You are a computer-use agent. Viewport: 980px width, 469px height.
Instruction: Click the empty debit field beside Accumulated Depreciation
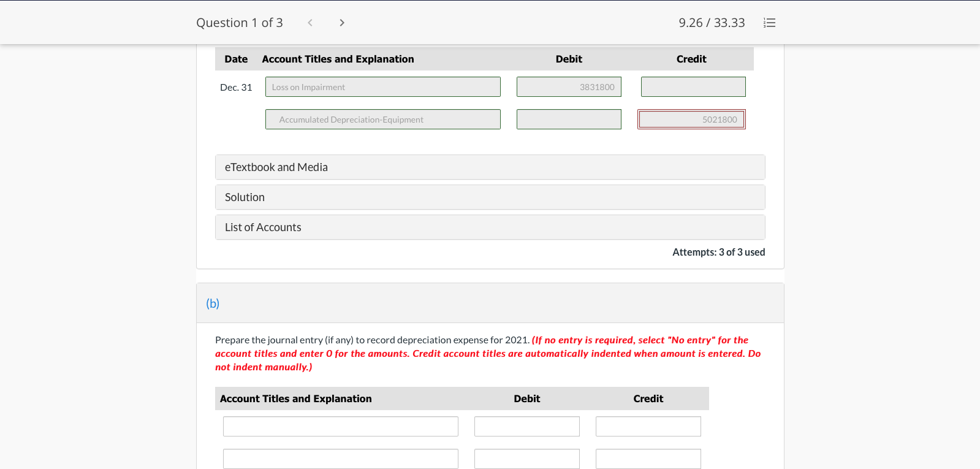pos(569,120)
